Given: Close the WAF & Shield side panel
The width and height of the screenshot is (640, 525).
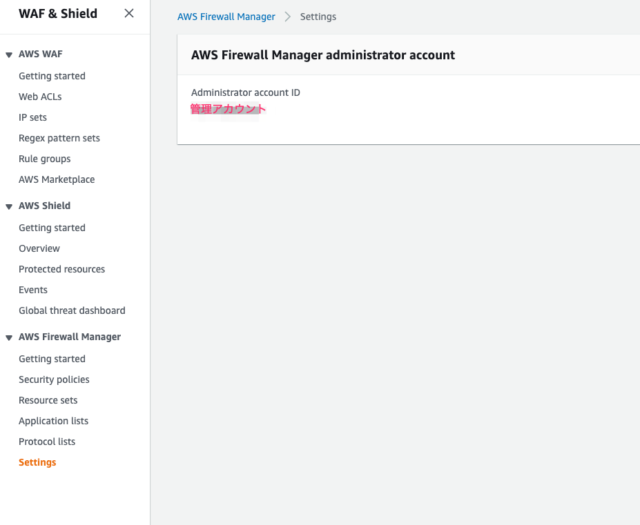Looking at the screenshot, I should tap(129, 13).
